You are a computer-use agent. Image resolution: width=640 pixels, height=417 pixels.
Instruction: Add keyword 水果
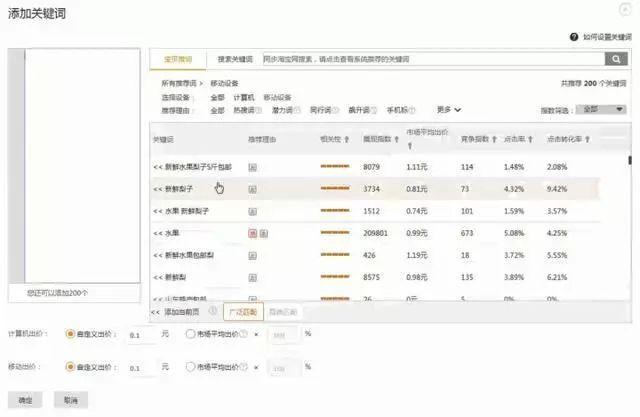[166, 233]
